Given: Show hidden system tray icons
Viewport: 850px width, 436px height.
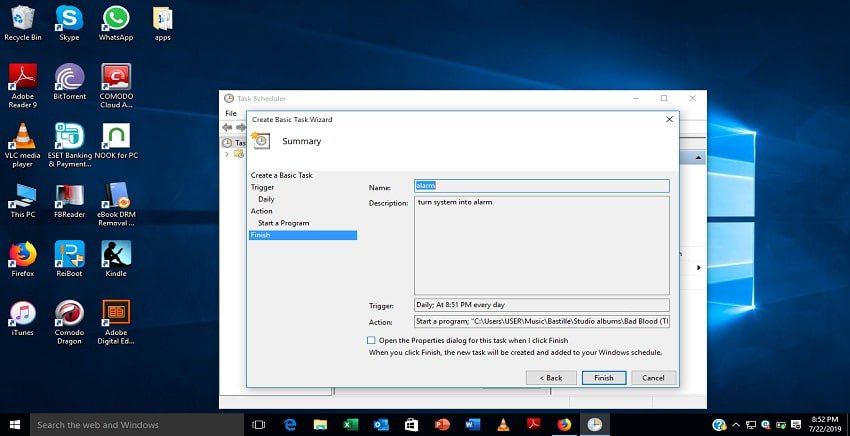Looking at the screenshot, I should (x=736, y=425).
